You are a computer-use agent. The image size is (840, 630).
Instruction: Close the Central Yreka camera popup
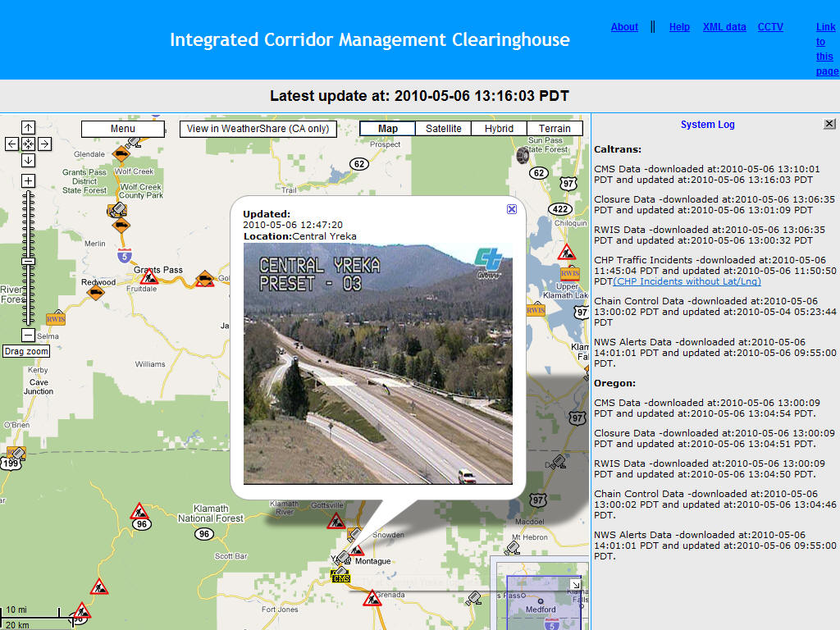(x=512, y=209)
